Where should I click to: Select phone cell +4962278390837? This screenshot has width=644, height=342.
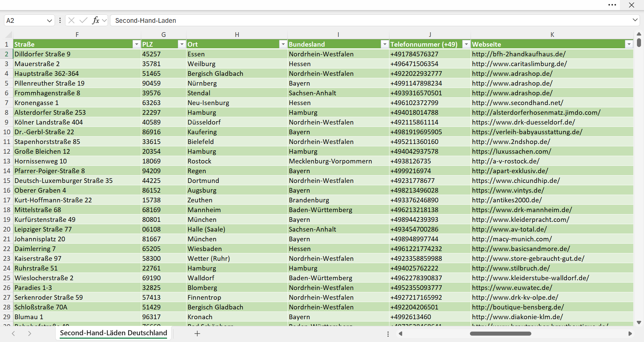click(430, 278)
